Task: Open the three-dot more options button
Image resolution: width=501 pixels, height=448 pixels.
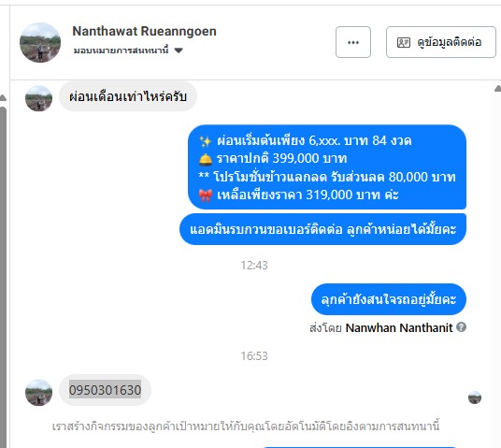Action: point(353,42)
